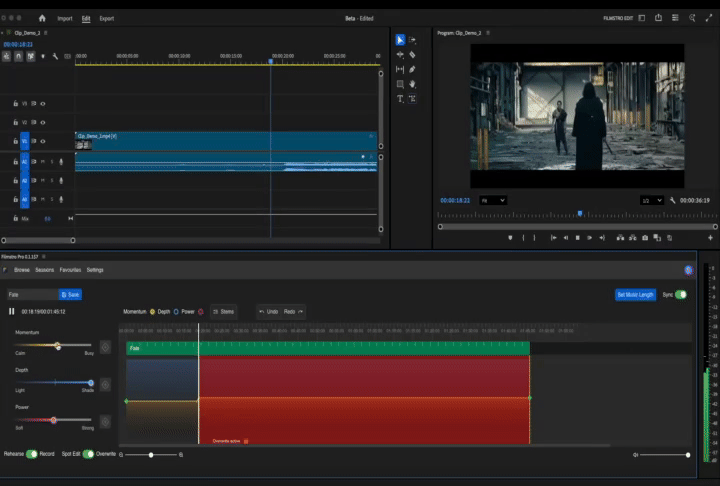Open the Fit zoom level dropdown
Screen dimensions: 720x486
493,200
